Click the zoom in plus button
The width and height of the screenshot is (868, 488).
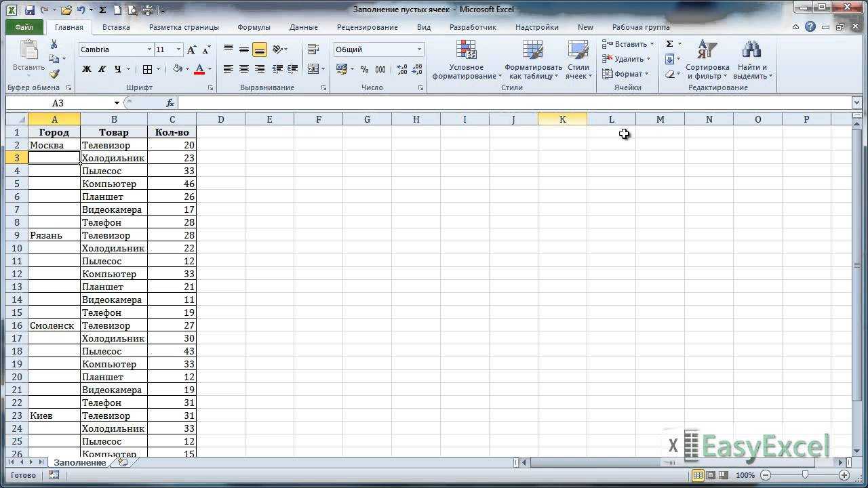click(x=846, y=475)
